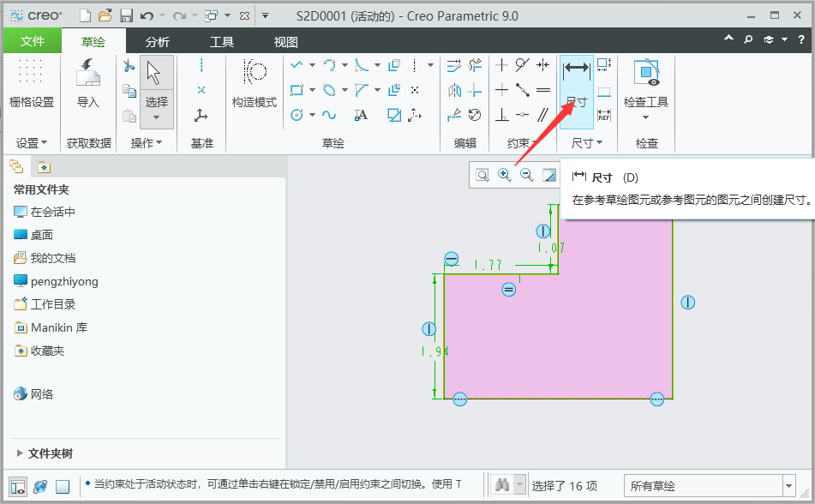The height and width of the screenshot is (504, 815).
Task: Open the 桌面 folder link
Action: tap(33, 235)
